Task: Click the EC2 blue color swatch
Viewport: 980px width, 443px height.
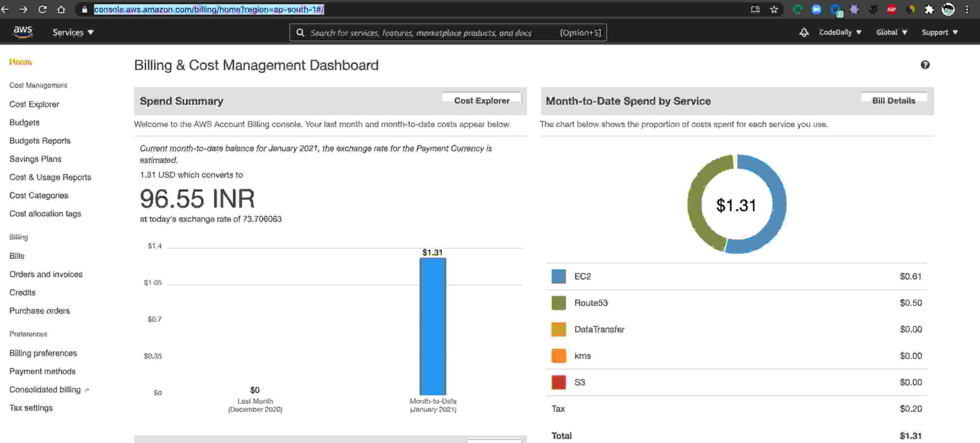Action: pos(558,277)
